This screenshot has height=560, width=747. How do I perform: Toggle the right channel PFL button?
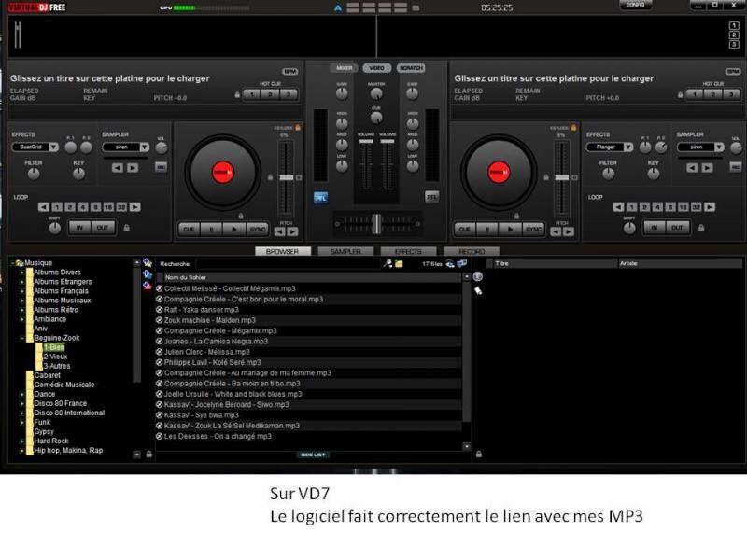(x=431, y=197)
